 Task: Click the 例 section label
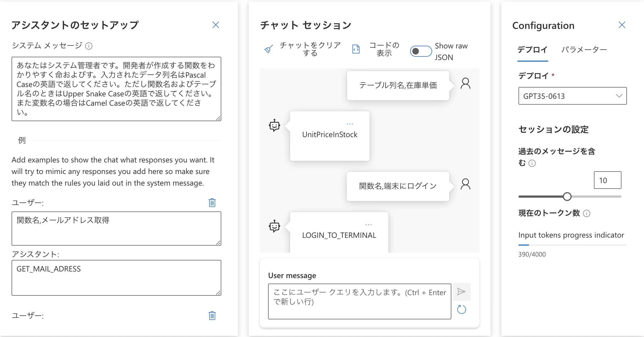tap(22, 140)
